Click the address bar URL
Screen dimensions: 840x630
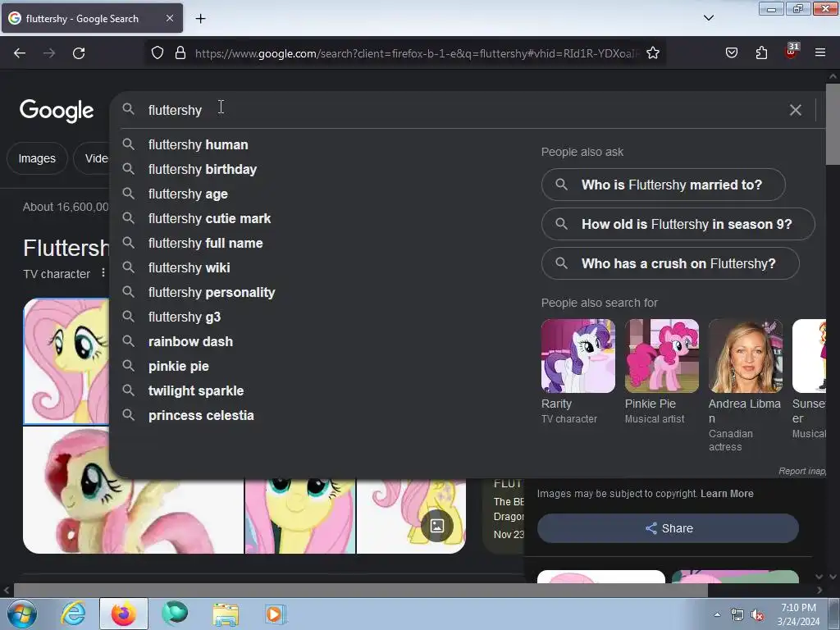pos(417,53)
